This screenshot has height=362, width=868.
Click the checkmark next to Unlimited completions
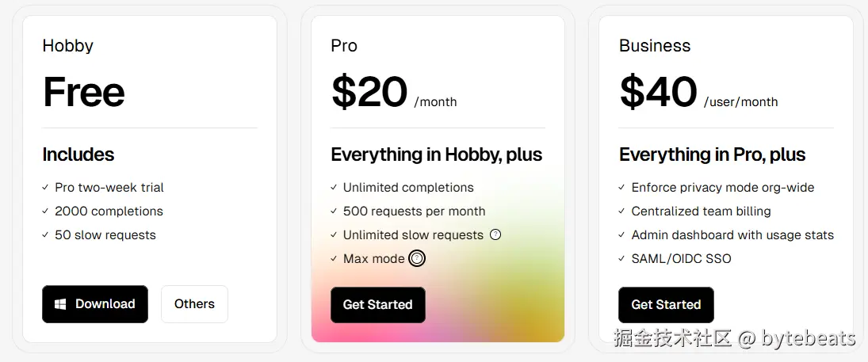(334, 188)
